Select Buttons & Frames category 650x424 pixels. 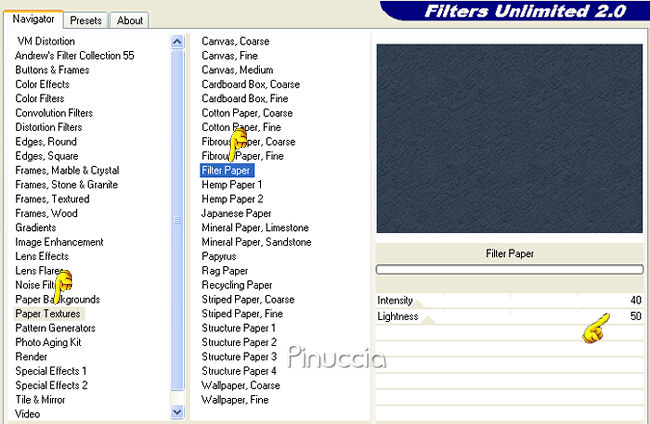coord(52,70)
